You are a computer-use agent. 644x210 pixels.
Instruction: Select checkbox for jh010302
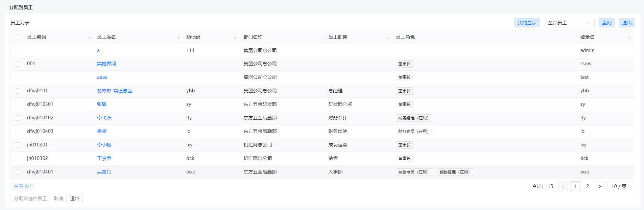[x=18, y=159]
